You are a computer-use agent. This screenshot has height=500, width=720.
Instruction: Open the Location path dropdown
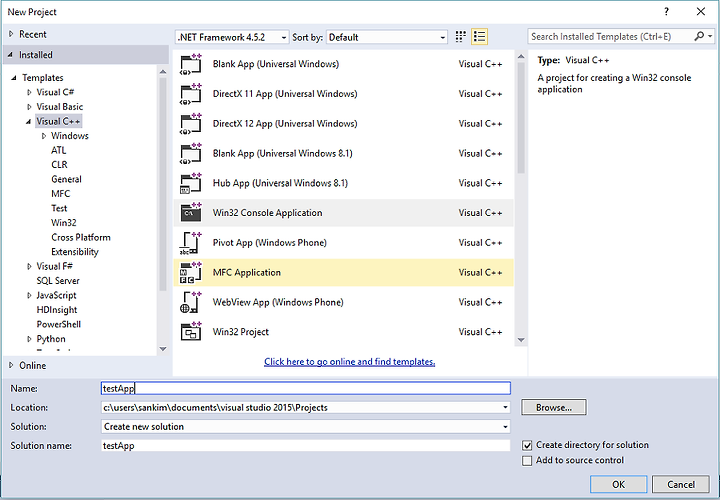click(505, 407)
